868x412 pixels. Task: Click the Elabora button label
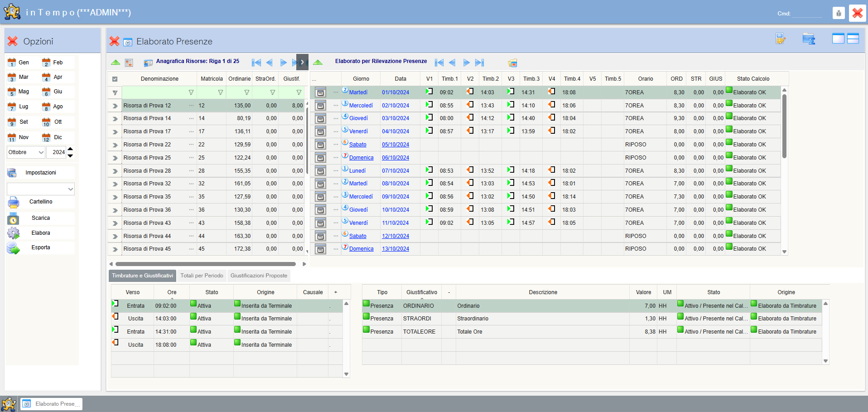pos(41,233)
